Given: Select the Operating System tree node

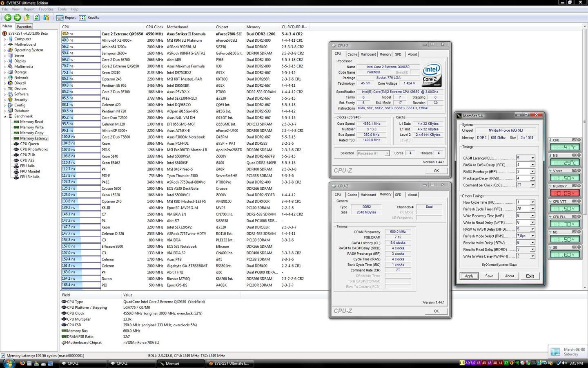Looking at the screenshot, I should click(29, 50).
